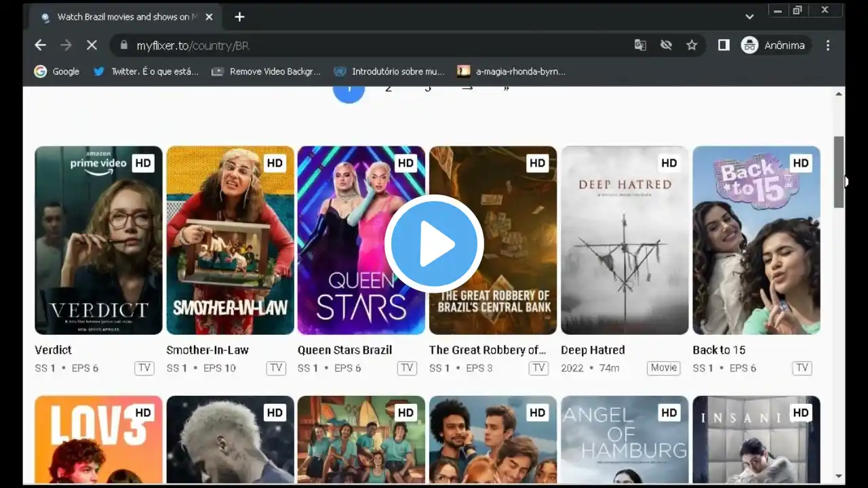Open the Introdutório sobre mu... bookmark
The width and height of the screenshot is (868, 488).
tap(389, 71)
